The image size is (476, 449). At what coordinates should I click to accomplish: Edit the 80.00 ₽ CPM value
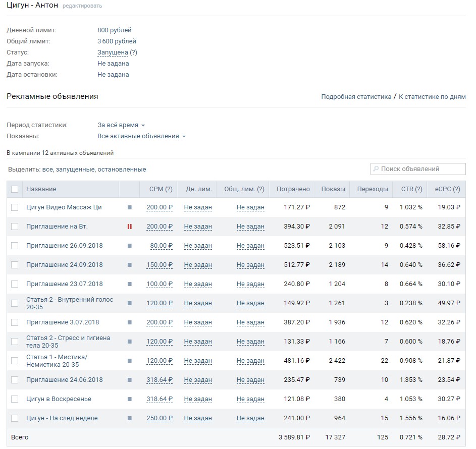click(x=161, y=245)
